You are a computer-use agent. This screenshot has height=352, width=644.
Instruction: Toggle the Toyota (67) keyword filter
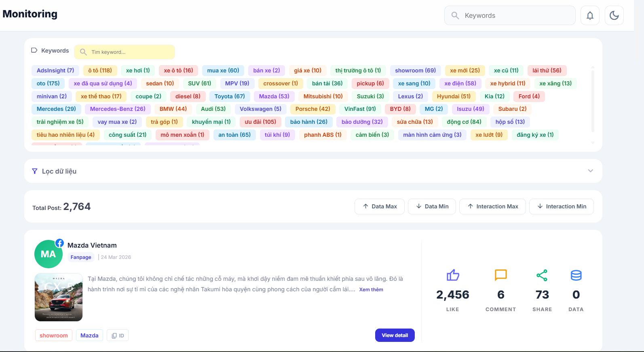coord(230,96)
